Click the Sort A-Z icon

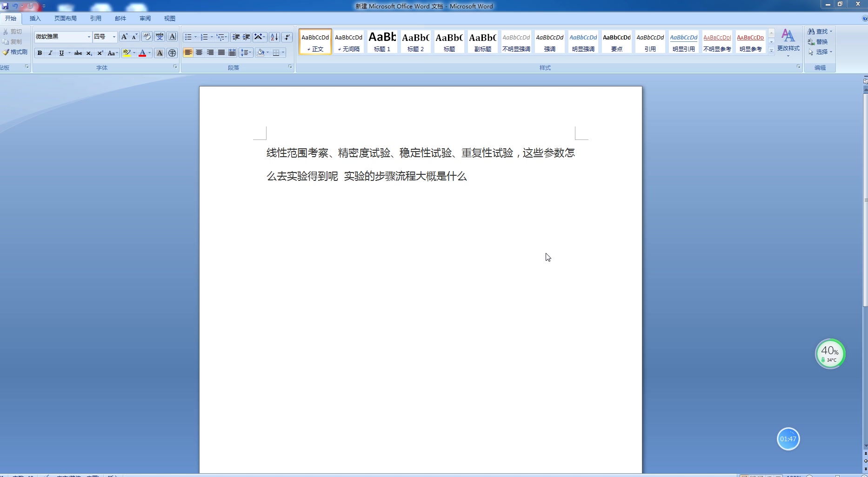(x=274, y=37)
